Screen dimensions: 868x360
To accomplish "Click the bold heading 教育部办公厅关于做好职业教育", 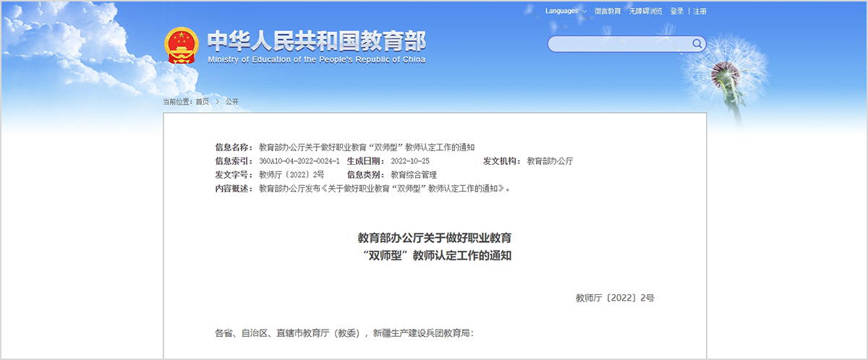I will (x=435, y=238).
